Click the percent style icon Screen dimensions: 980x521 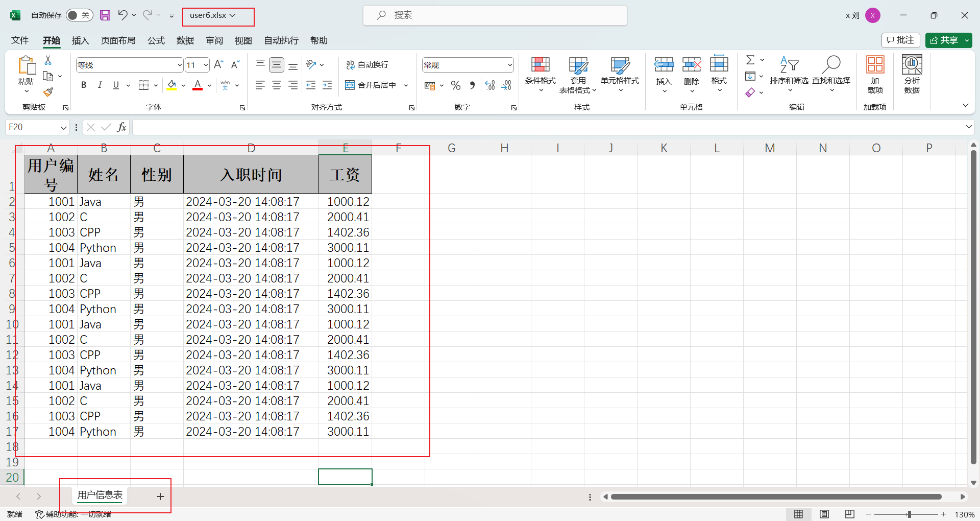click(x=456, y=85)
